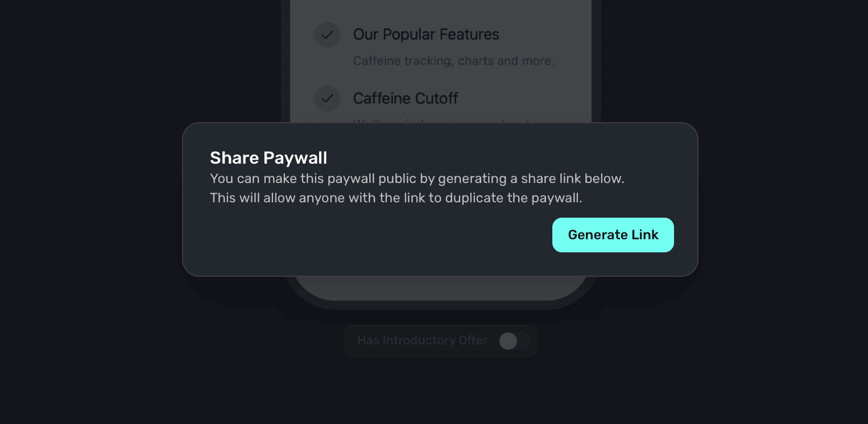
Task: Click the partially hidden text under Caffeine Cutoff
Action: 444,121
